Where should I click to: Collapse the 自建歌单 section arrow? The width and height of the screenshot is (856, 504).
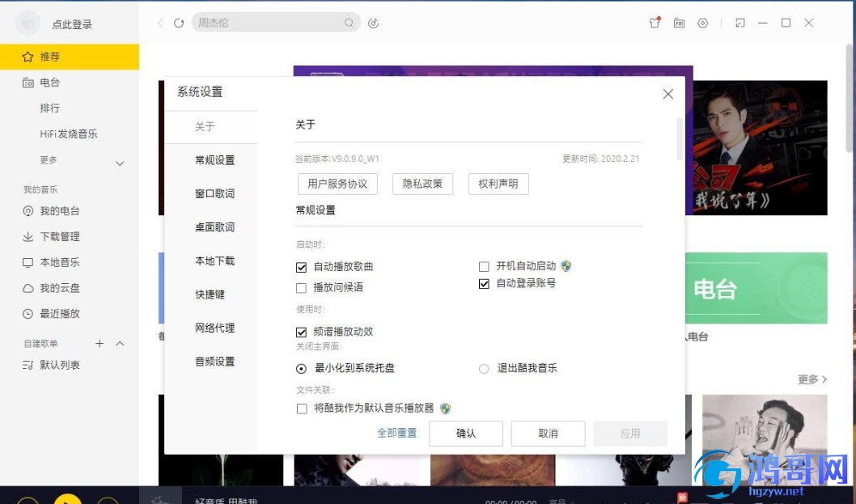[120, 344]
